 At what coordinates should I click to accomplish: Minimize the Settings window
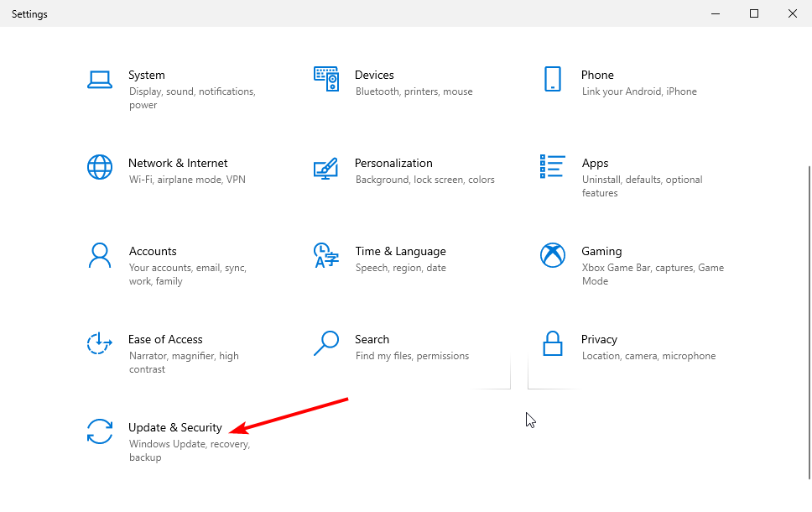[x=716, y=13]
